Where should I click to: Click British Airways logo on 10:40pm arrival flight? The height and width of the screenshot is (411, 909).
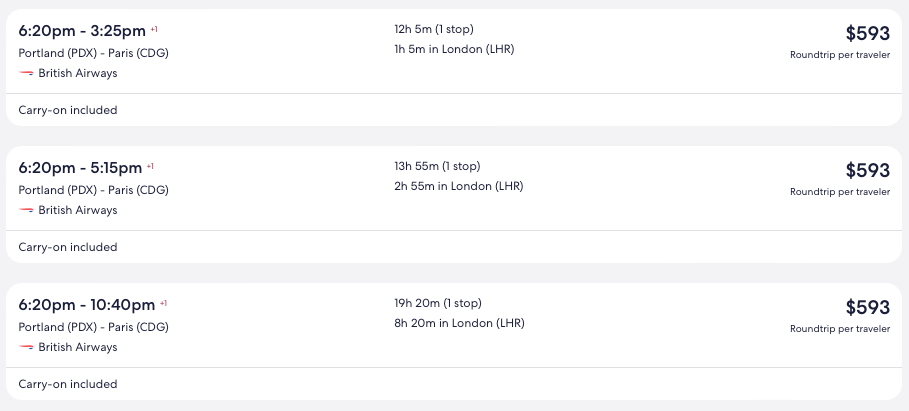click(x=26, y=347)
